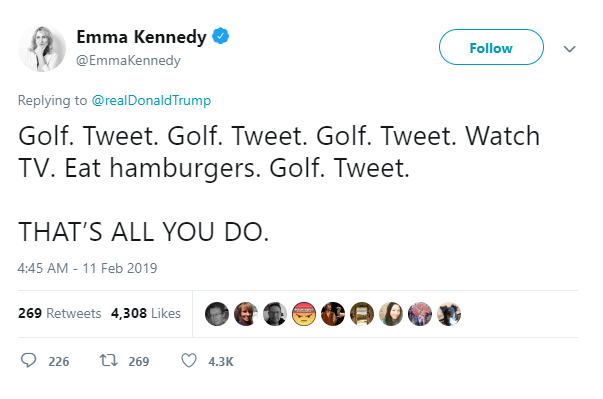Open the seventh liker's dark-haired woman avatar
Image resolution: width=603 pixels, height=399 pixels.
click(x=391, y=314)
